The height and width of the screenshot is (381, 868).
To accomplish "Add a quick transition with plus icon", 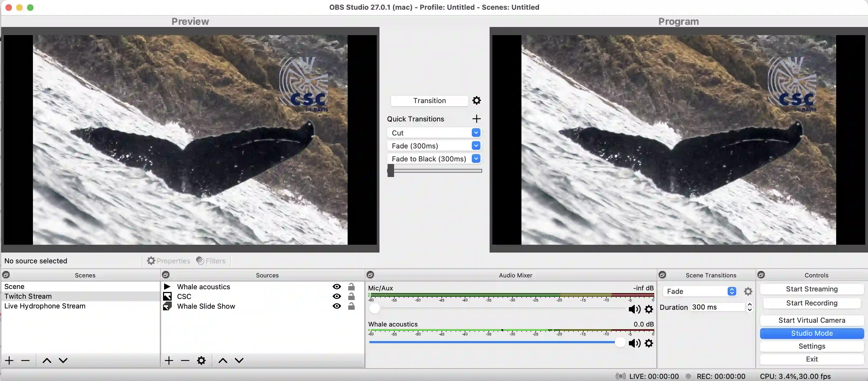I will click(x=476, y=118).
